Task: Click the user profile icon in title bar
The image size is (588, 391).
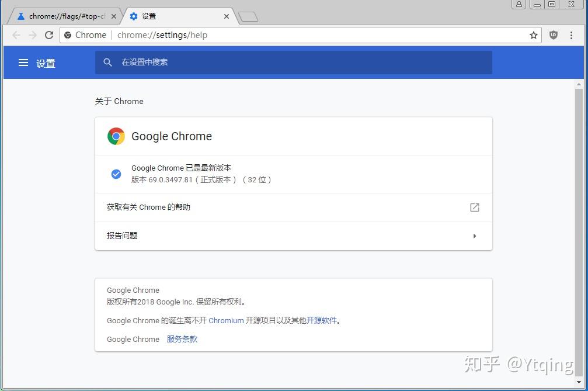Action: [x=519, y=4]
